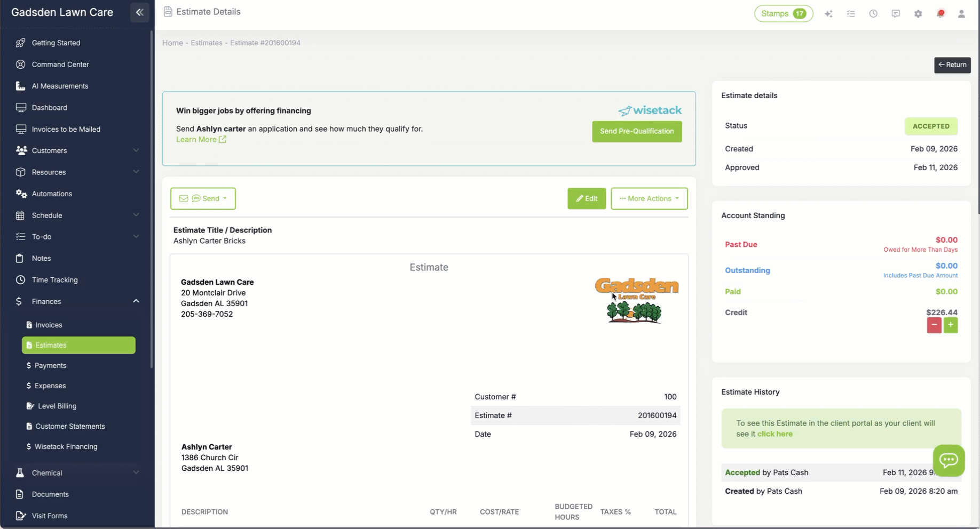View the time history icon
Image resolution: width=980 pixels, height=529 pixels.
click(x=873, y=13)
